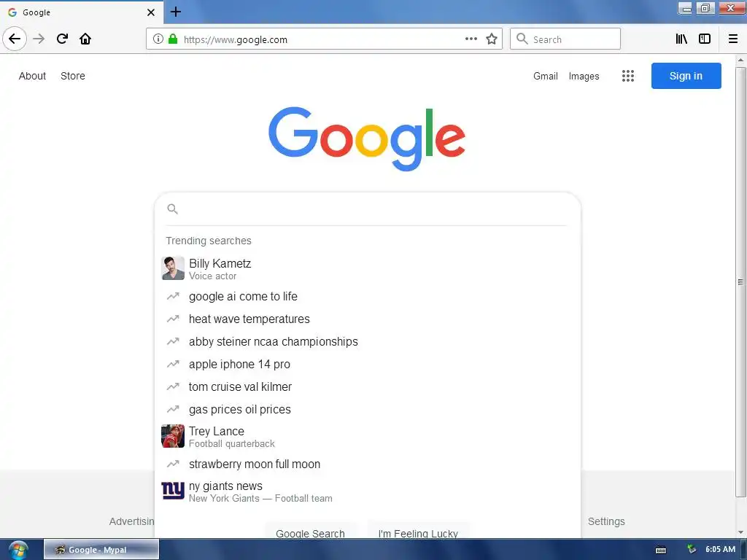Click the URL address bar
Screen dimensions: 747x560
tap(324, 39)
